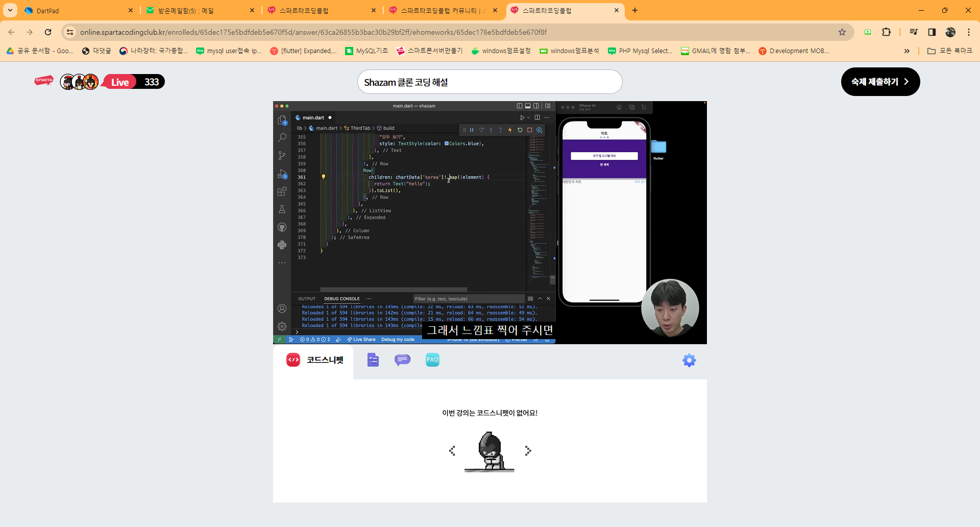Image resolution: width=980 pixels, height=527 pixels.
Task: Open the media control icon in the toolbar
Action: click(914, 32)
